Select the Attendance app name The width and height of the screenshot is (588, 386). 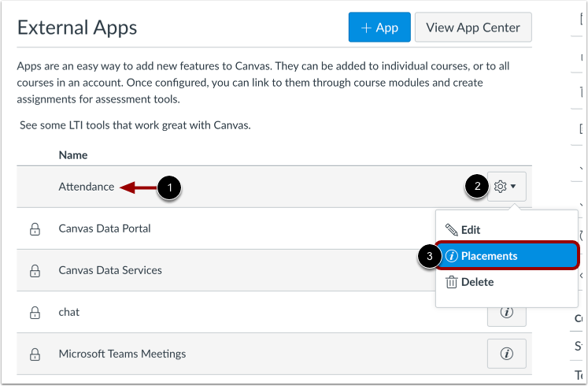click(87, 187)
